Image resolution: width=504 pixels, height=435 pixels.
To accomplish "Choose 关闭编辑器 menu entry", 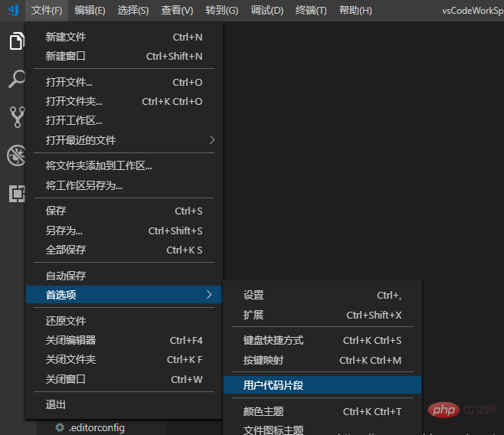I will click(124, 340).
